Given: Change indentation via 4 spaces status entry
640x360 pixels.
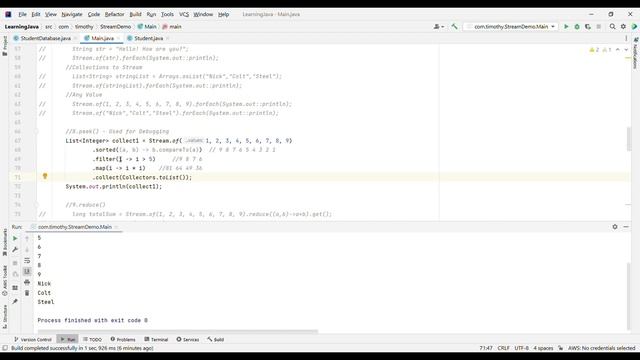Looking at the screenshot, I should pyautogui.click(x=543, y=348).
